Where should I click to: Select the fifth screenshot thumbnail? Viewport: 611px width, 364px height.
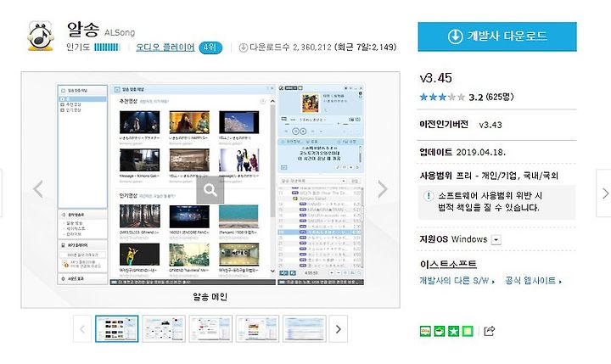(x=304, y=329)
